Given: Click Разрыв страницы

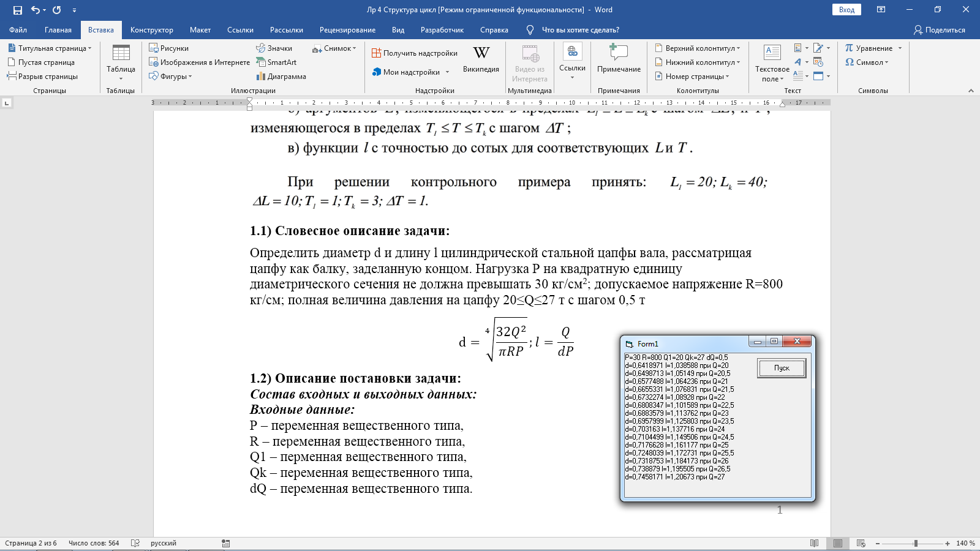Looking at the screenshot, I should pos(42,76).
